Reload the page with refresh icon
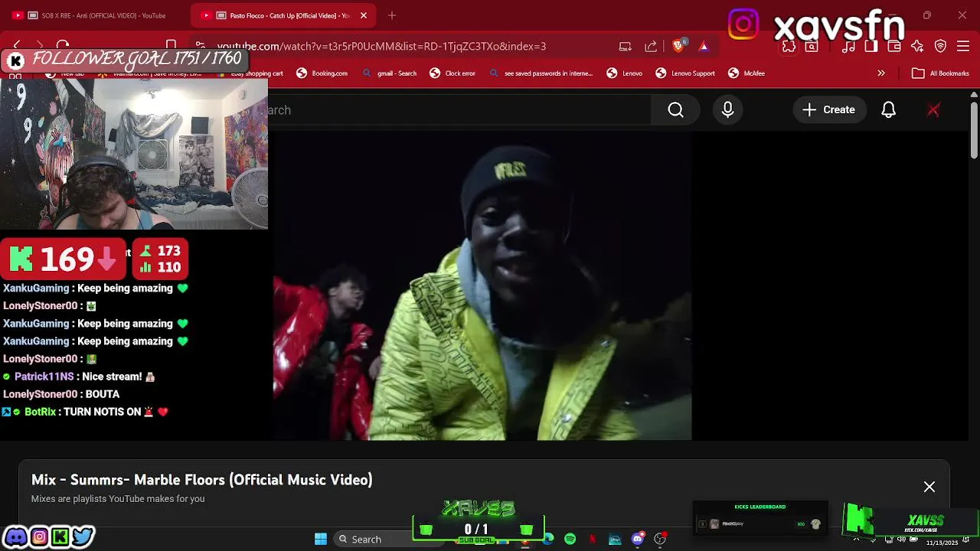Viewport: 980px width, 551px height. [x=63, y=46]
